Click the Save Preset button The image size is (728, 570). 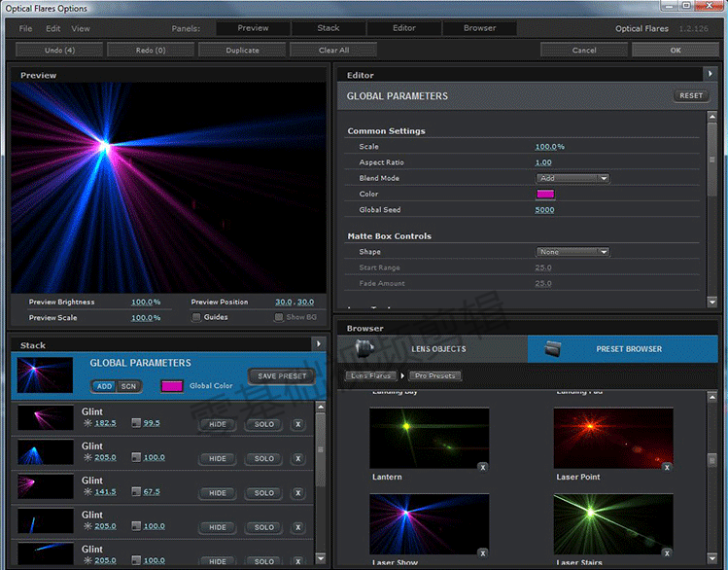coord(281,375)
